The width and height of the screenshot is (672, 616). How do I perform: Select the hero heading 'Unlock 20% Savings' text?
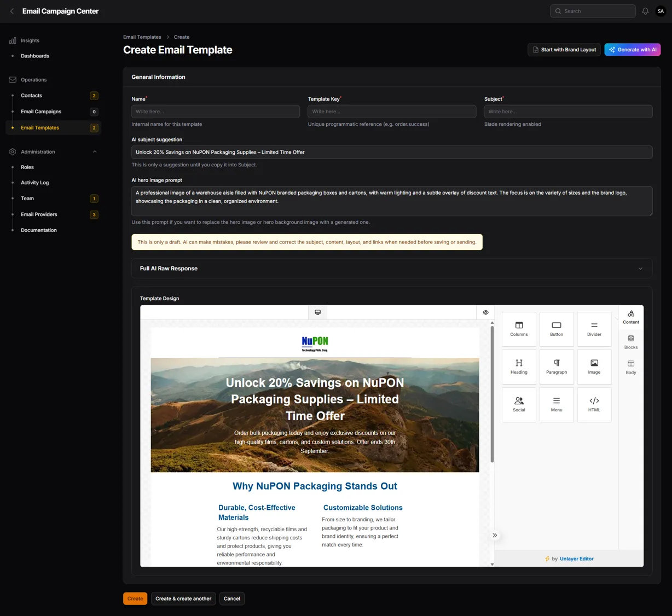point(315,399)
